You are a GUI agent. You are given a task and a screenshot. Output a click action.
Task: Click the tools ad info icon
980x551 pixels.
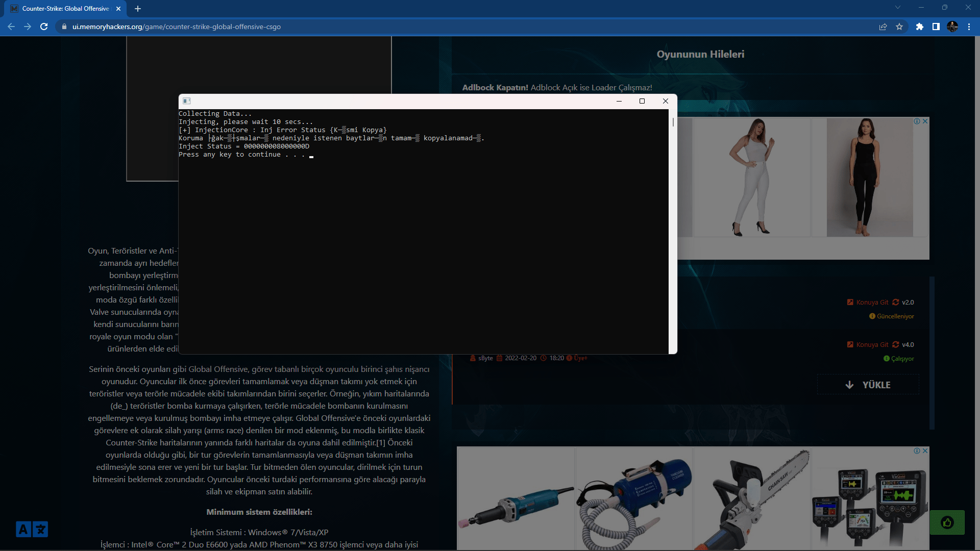917,451
